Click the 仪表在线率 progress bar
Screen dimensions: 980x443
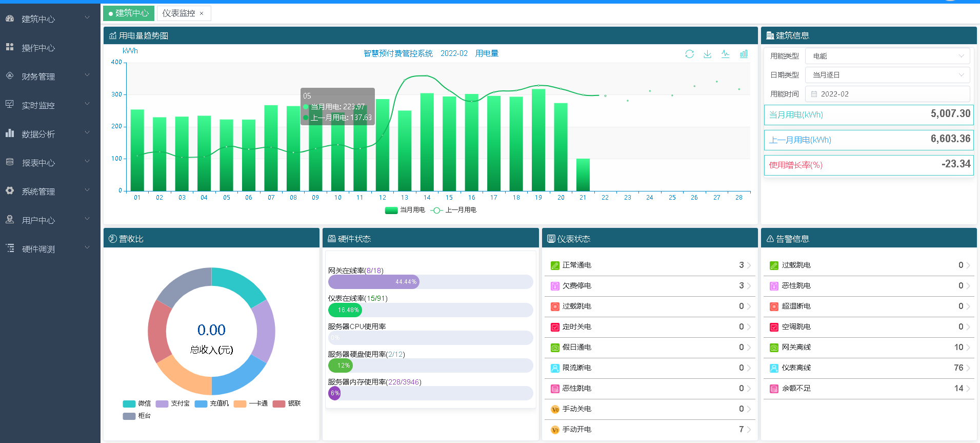[430, 310]
